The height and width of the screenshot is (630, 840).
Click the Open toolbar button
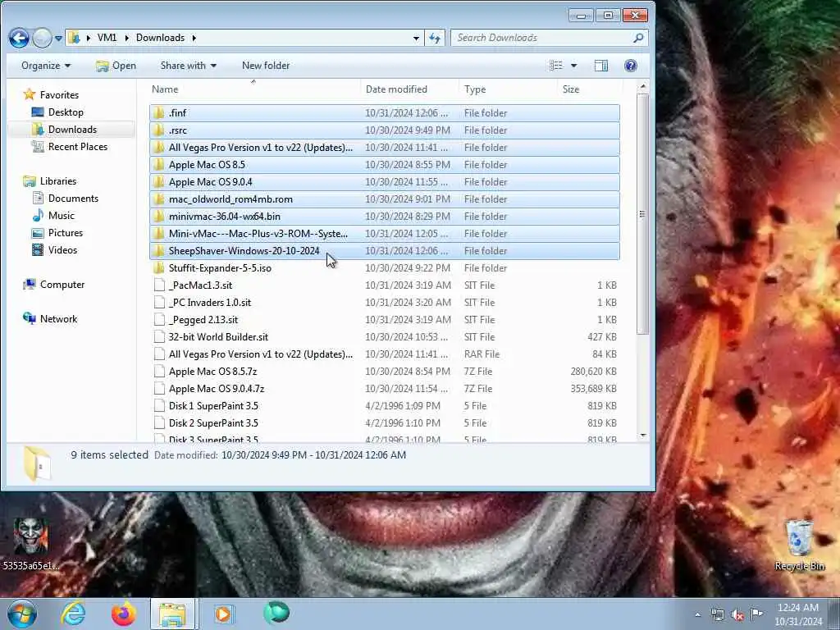[116, 66]
